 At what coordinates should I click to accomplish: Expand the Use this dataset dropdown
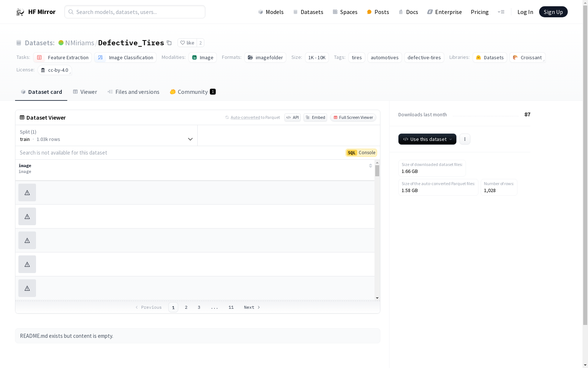(427, 139)
